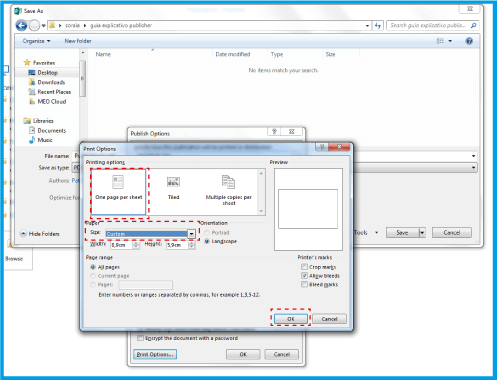Viewport: 497px width, 380px height.
Task: Open Downloads in the navigation pane
Action: click(51, 82)
